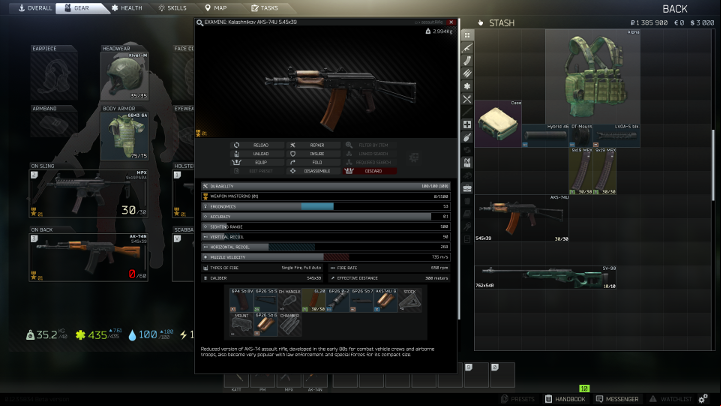
Task: Click the Muzzle Velocity stat bar
Action: point(326,257)
